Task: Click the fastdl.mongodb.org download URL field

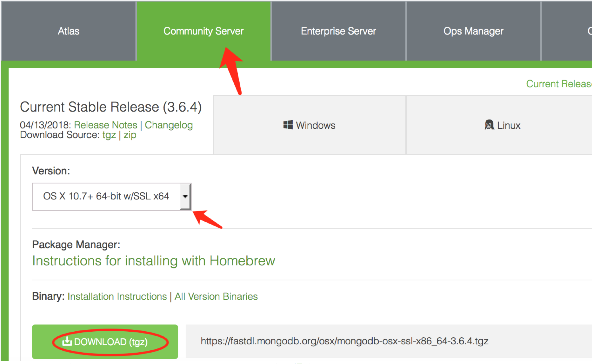Action: (389, 341)
